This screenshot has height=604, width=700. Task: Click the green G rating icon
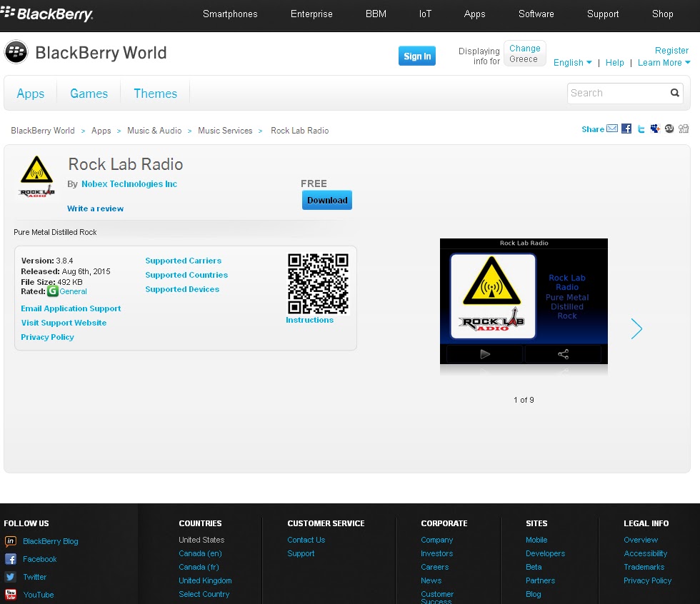[x=53, y=291]
